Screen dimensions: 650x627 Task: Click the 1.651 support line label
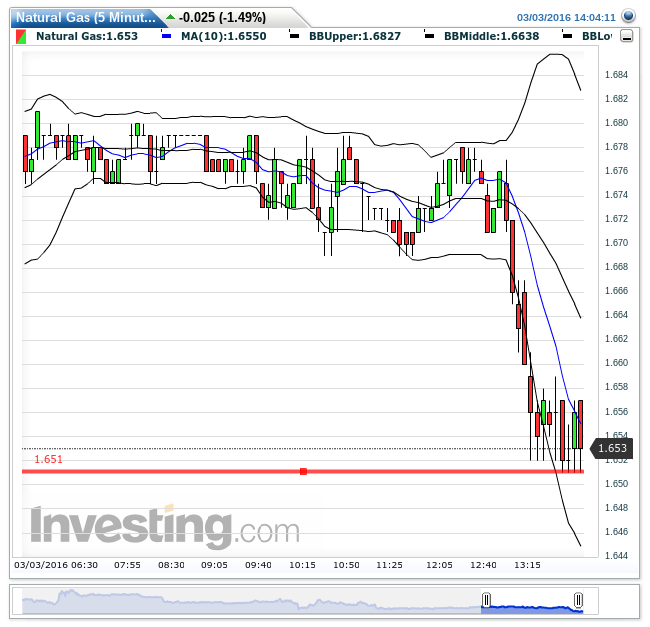coord(48,460)
